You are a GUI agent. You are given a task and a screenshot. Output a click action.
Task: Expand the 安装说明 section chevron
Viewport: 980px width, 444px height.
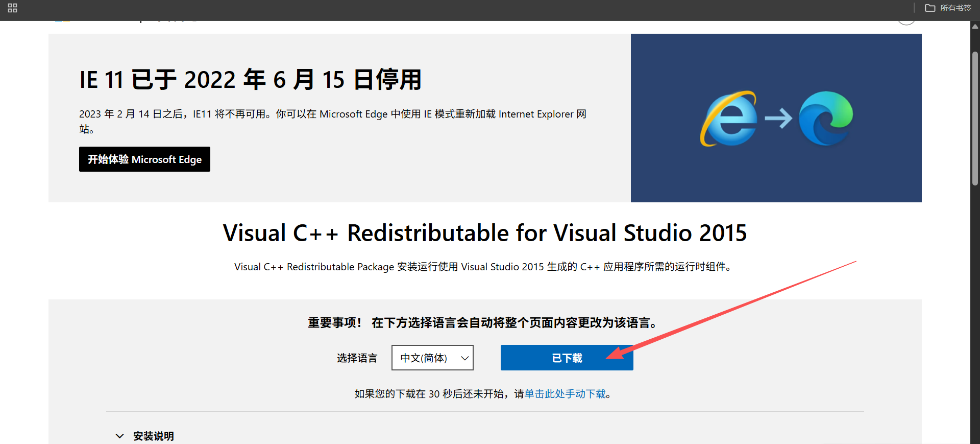point(120,436)
